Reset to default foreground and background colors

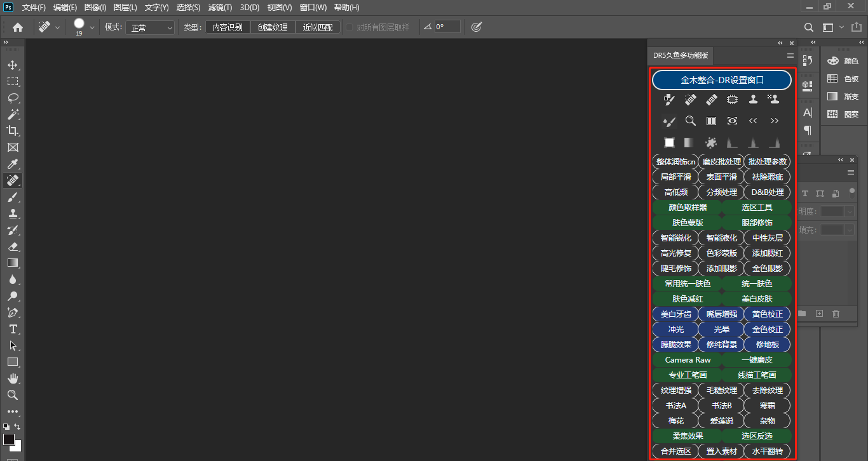pyautogui.click(x=6, y=427)
